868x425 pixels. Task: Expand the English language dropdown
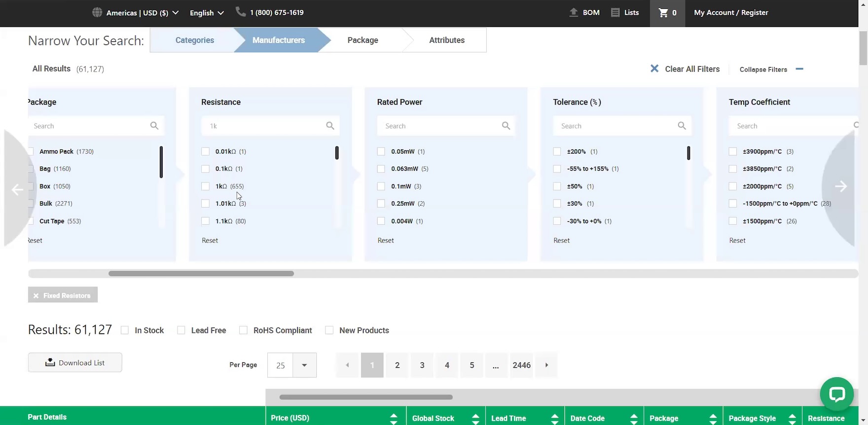(x=207, y=13)
